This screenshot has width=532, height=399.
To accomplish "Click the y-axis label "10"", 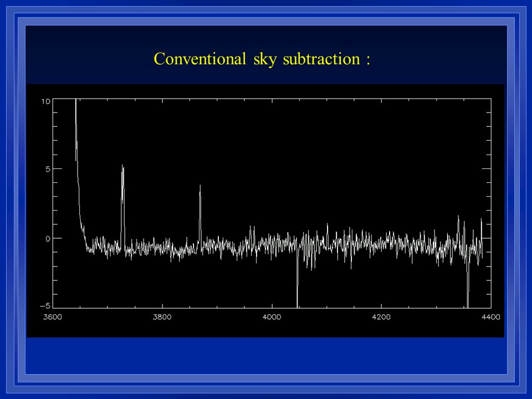I will point(45,101).
